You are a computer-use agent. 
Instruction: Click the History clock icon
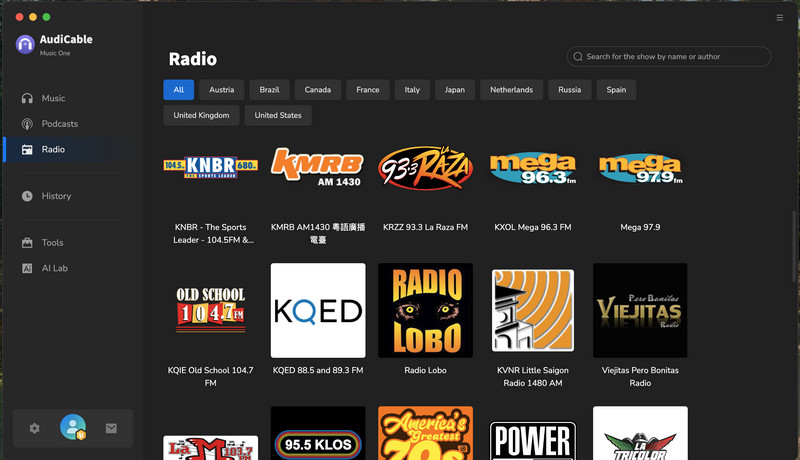(27, 196)
